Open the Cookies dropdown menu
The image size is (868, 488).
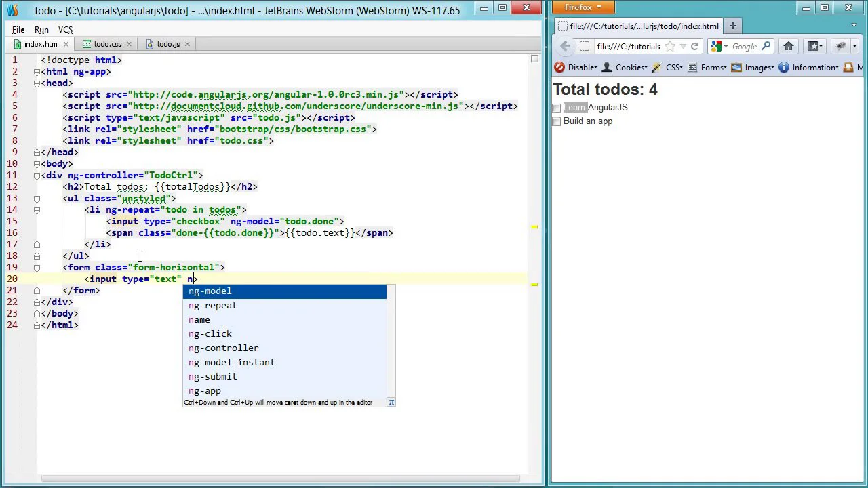click(x=625, y=67)
